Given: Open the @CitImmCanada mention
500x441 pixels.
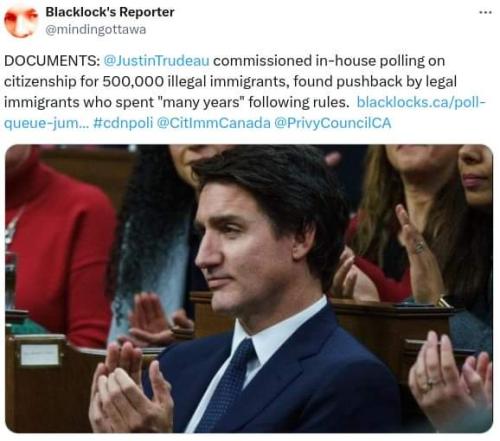Looking at the screenshot, I should pyautogui.click(x=213, y=123).
